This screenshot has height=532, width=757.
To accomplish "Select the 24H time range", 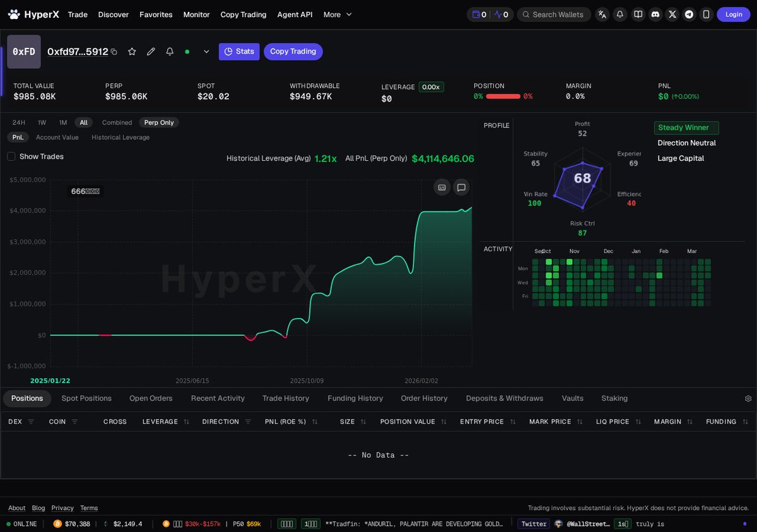I will click(19, 122).
